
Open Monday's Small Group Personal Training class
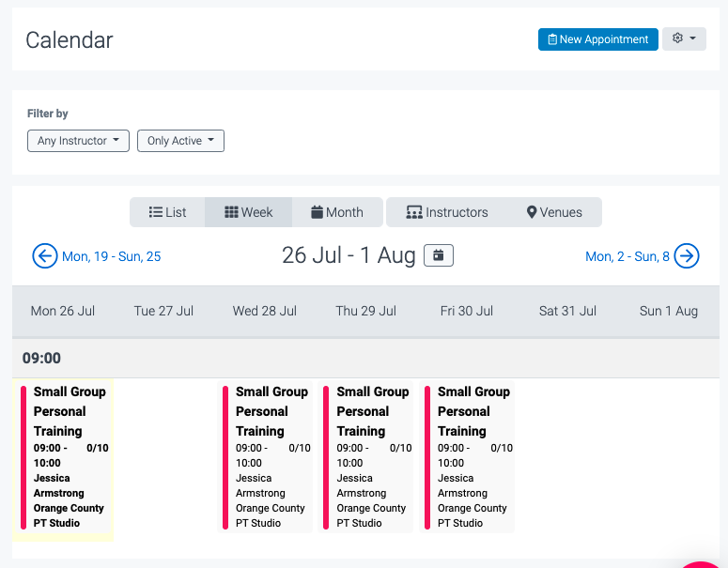pyautogui.click(x=63, y=457)
